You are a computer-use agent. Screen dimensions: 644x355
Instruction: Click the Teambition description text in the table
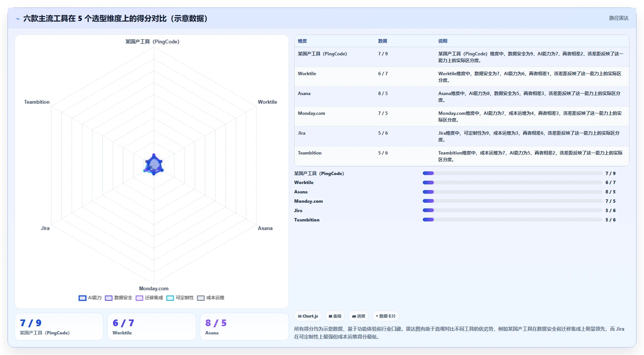point(530,156)
